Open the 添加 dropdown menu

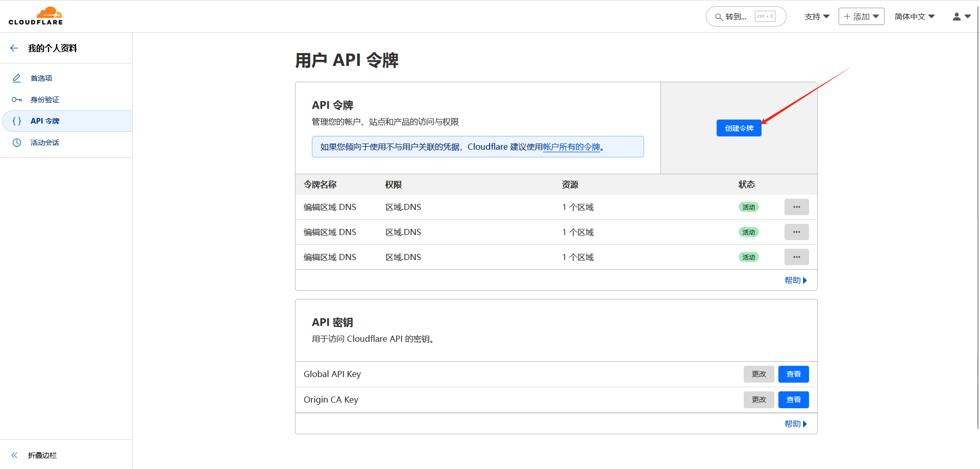861,16
